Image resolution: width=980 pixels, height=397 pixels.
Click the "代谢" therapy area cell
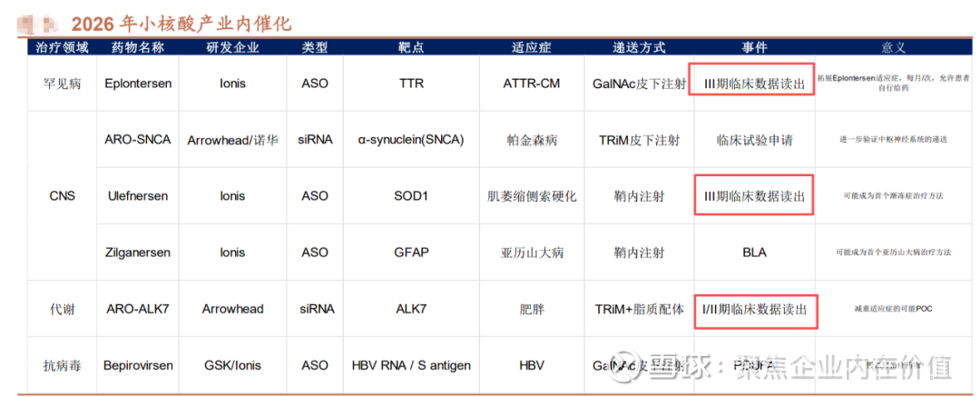62,309
